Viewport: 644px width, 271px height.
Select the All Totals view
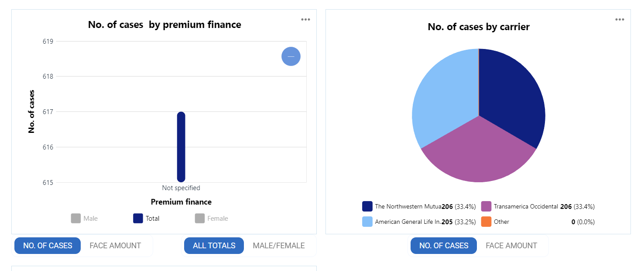tap(214, 246)
